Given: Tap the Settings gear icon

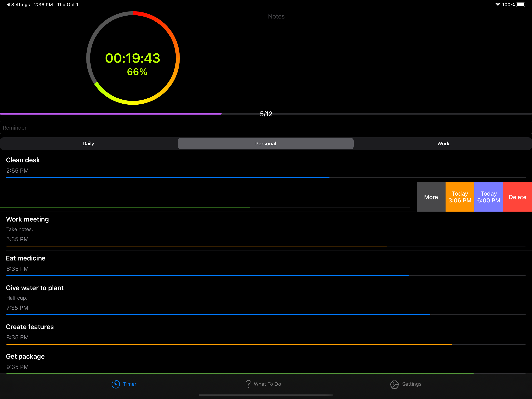Looking at the screenshot, I should pyautogui.click(x=394, y=384).
